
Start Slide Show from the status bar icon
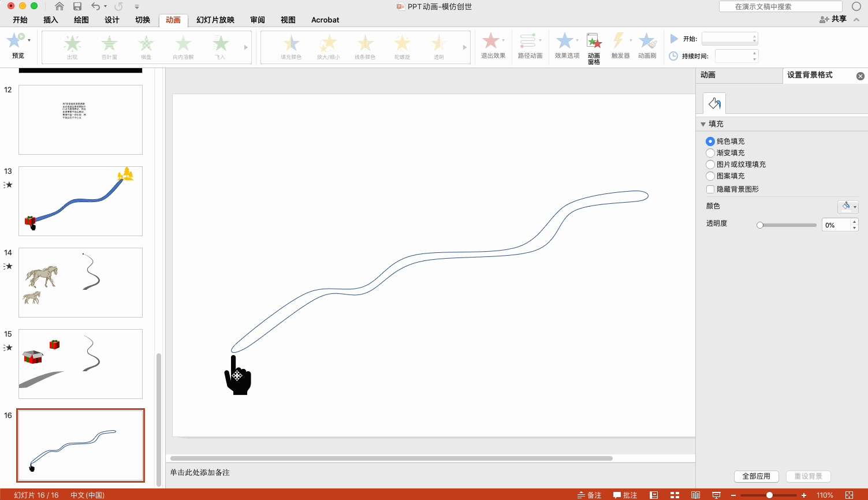pos(717,495)
